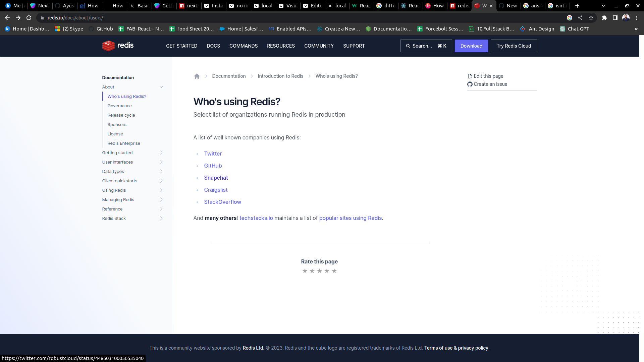Click the Search input box
Image resolution: width=644 pixels, height=362 pixels.
coord(426,46)
